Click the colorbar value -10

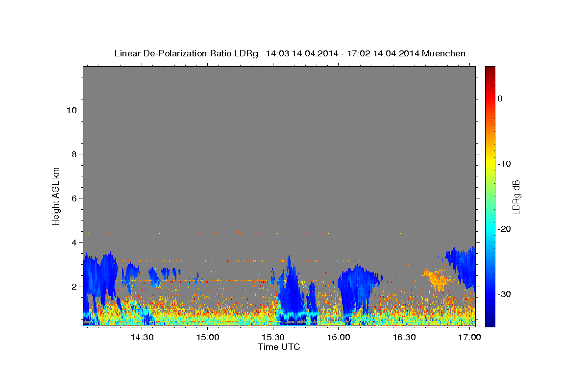pos(504,164)
